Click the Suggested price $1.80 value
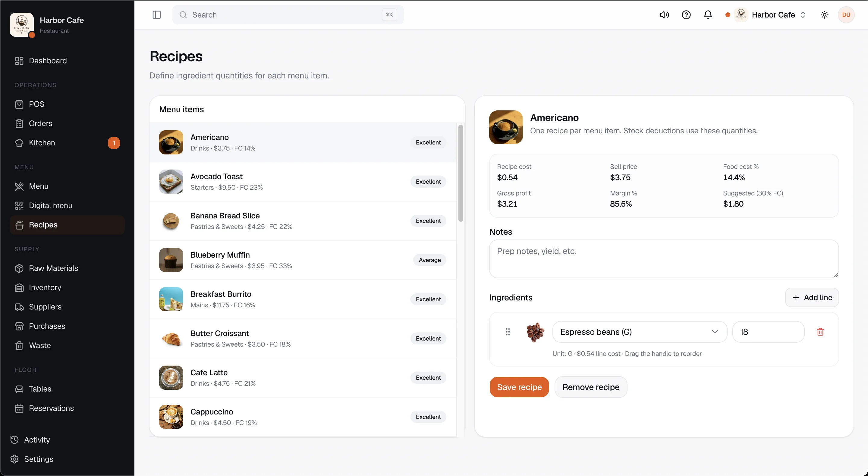 point(733,204)
